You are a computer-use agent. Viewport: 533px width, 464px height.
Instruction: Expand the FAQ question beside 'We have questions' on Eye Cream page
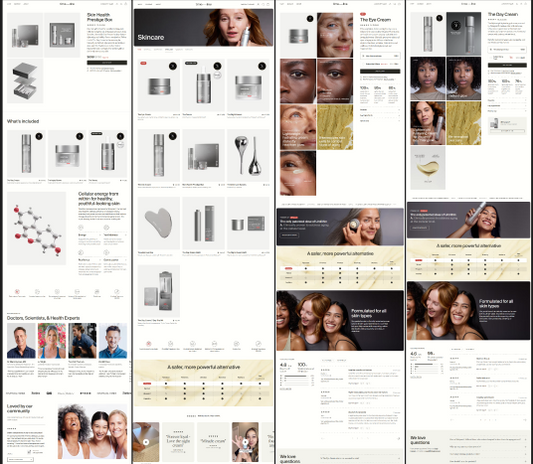tap(360, 459)
